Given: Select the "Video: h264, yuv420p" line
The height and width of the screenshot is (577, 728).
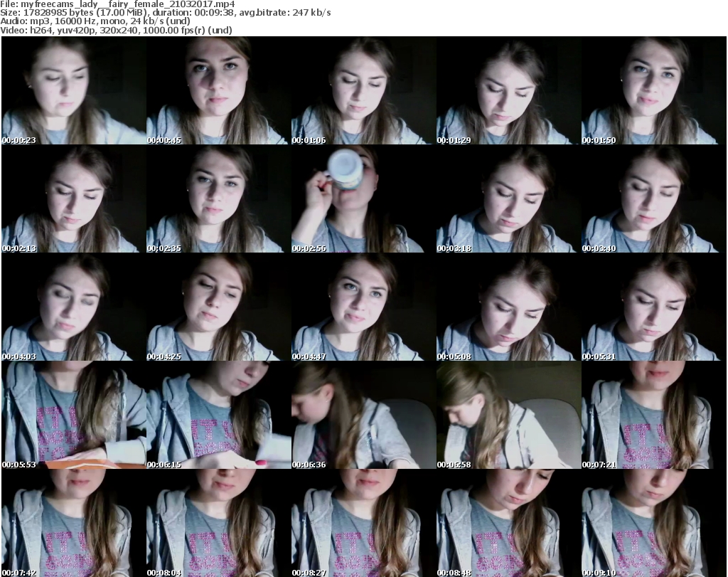Looking at the screenshot, I should pyautogui.click(x=116, y=30).
